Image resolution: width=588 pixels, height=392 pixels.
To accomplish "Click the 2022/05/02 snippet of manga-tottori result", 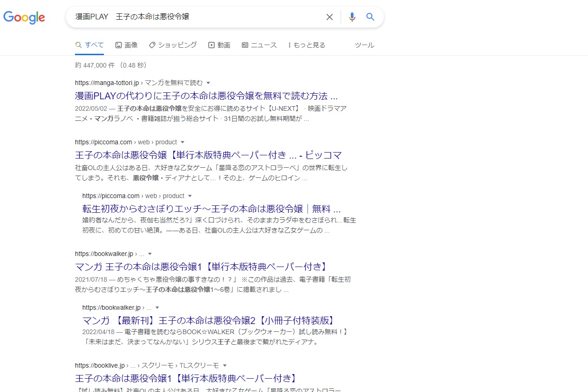I will coord(211,114).
